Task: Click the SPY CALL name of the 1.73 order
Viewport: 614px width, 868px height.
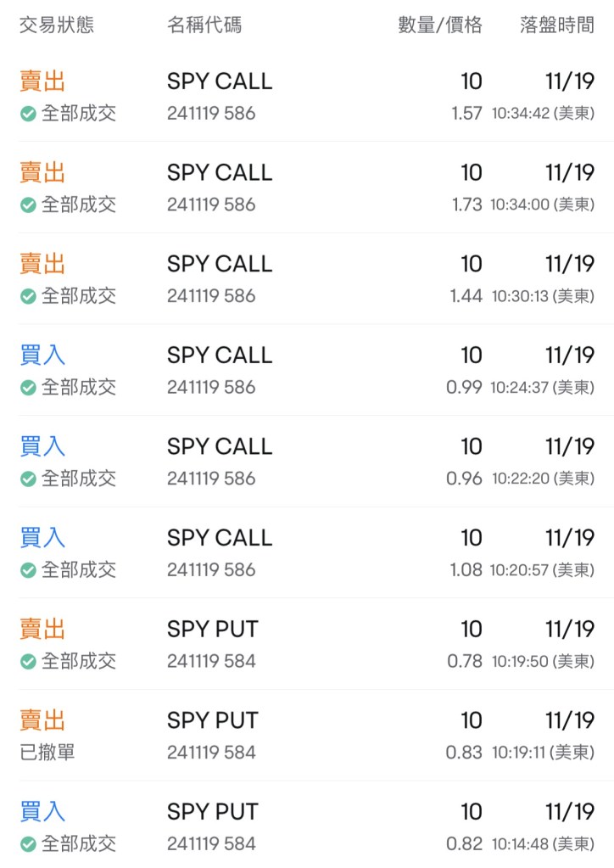Action: click(220, 172)
